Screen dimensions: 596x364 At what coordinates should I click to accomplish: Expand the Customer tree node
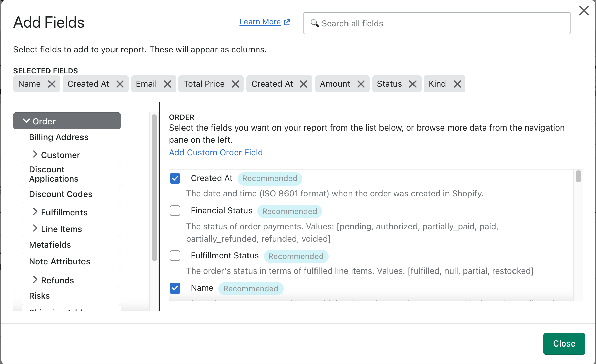pyautogui.click(x=35, y=154)
